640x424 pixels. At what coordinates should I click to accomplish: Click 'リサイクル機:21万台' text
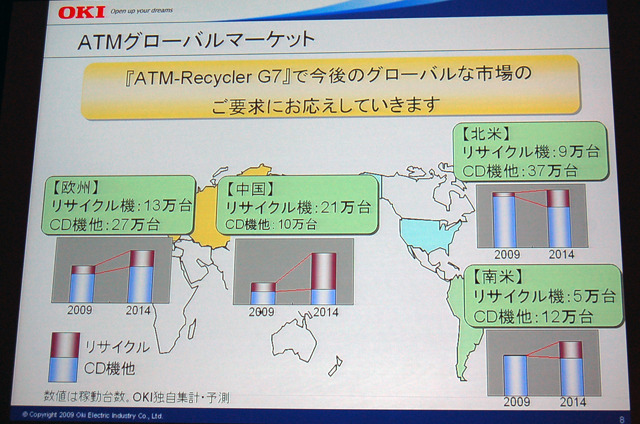click(298, 207)
